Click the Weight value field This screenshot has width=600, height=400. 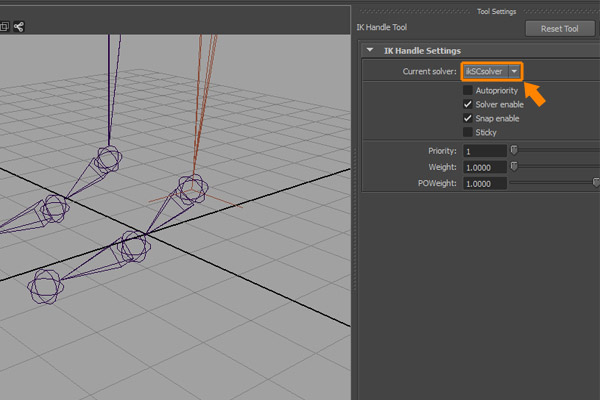[484, 167]
